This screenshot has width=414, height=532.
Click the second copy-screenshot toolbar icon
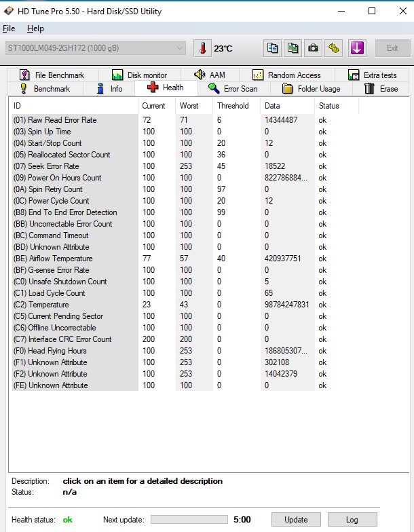coord(293,48)
